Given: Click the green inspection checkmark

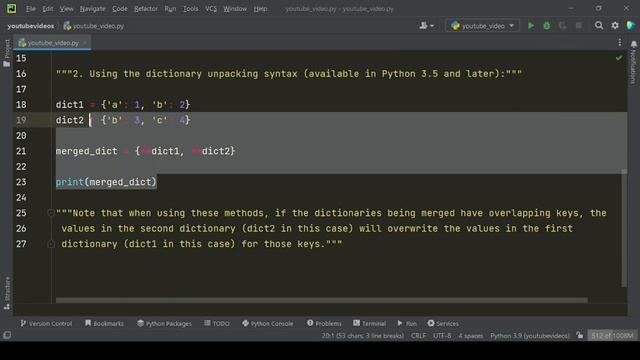Looking at the screenshot, I should (x=619, y=58).
